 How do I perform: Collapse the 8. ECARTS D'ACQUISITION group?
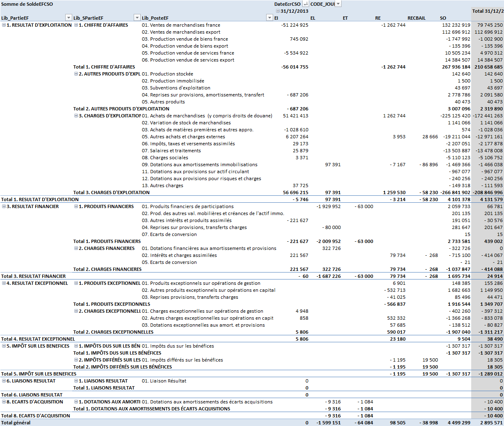pos(4,402)
